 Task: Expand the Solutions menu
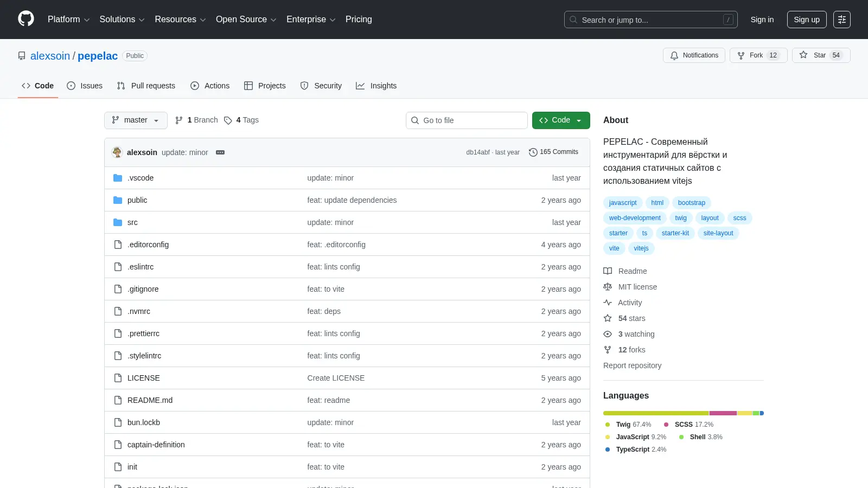(122, 20)
